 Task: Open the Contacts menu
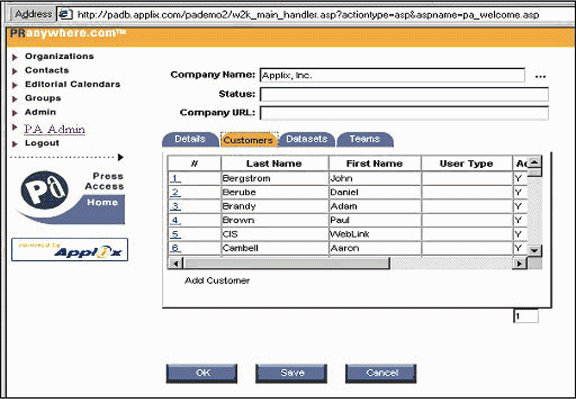pos(47,70)
